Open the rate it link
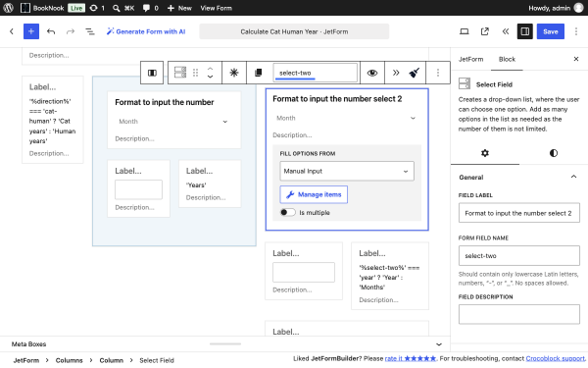 (x=411, y=358)
